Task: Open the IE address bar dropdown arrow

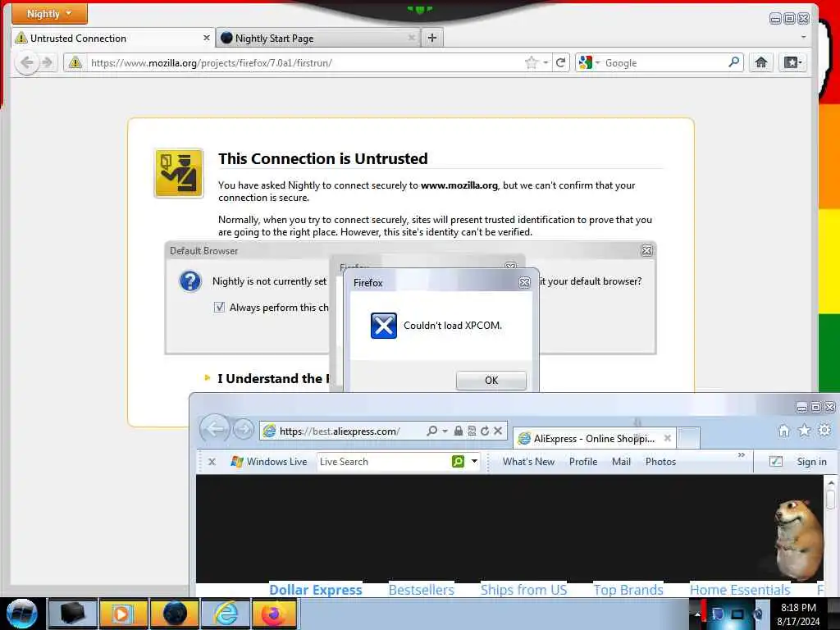Action: coord(445,431)
